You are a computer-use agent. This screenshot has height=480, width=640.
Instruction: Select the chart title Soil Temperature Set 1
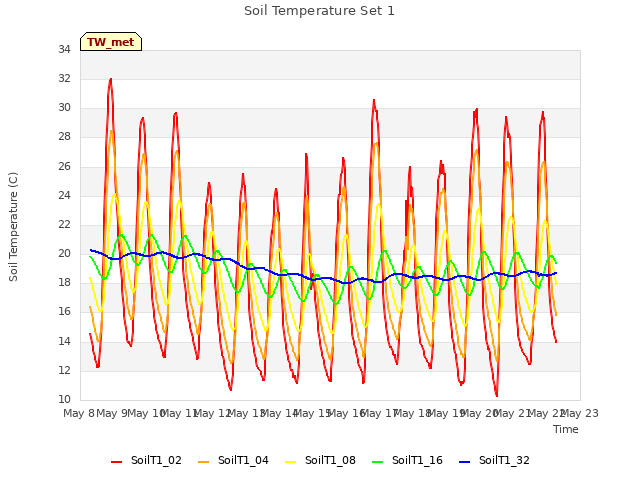[x=319, y=11]
